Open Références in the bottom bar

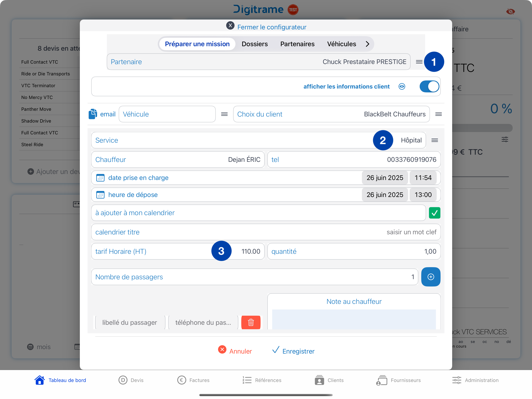point(262,380)
